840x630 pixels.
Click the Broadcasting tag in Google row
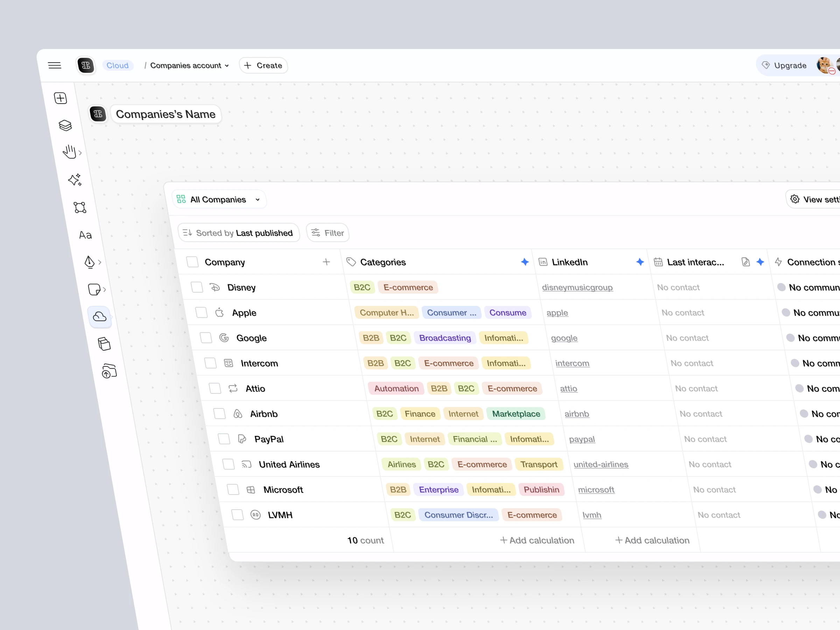[x=445, y=338]
